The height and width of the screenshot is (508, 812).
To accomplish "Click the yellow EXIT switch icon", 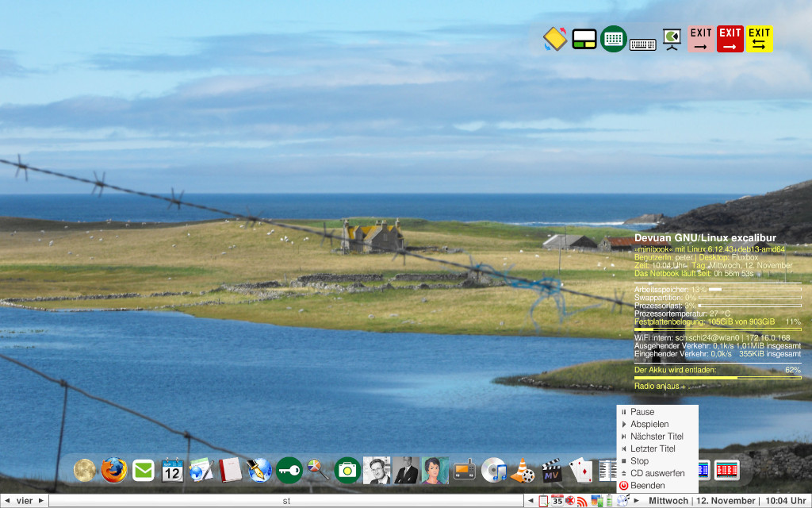I will pos(760,39).
